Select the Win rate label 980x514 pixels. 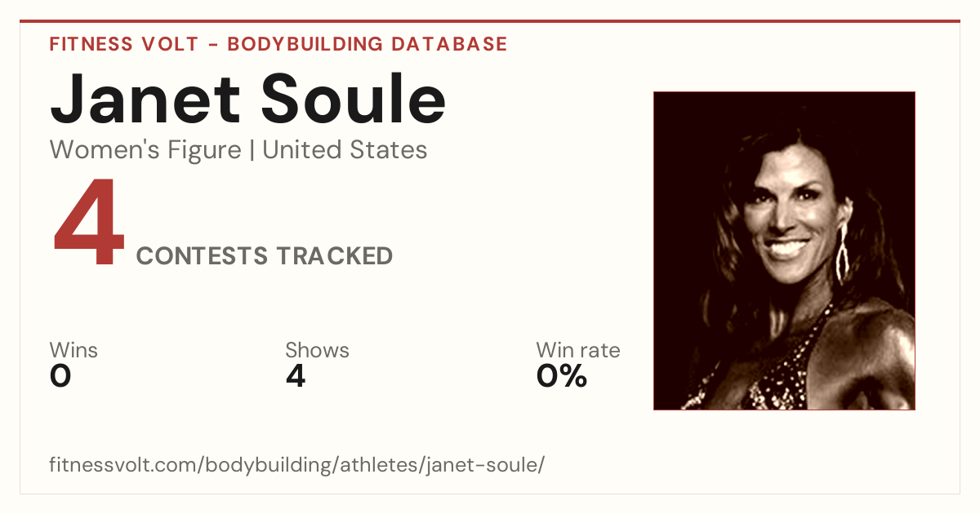tap(578, 351)
